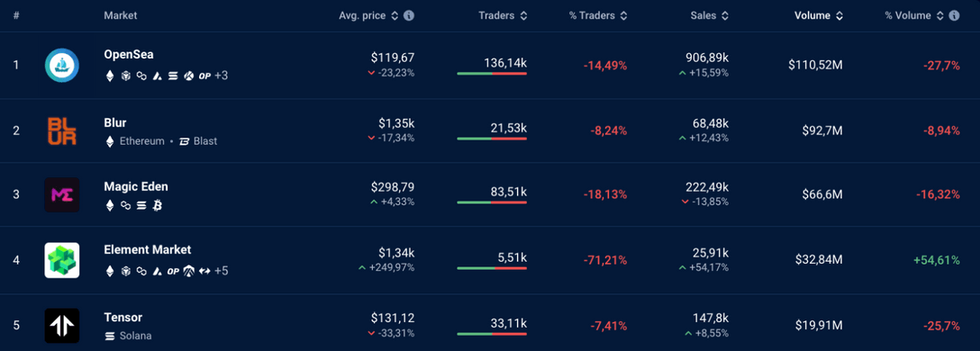Click the Tensor logo icon

click(x=62, y=326)
